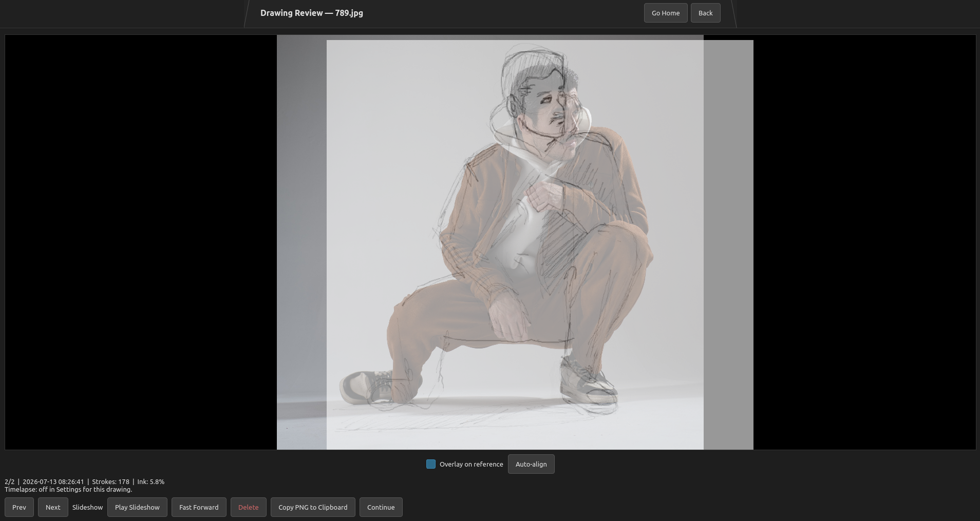
Task: Show the previous drawing with Prev
Action: (x=19, y=507)
